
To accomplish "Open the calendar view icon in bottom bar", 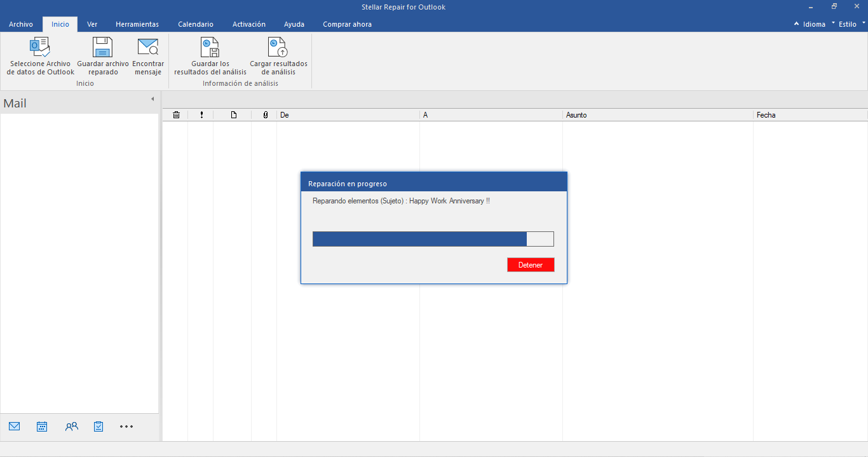I will point(42,426).
